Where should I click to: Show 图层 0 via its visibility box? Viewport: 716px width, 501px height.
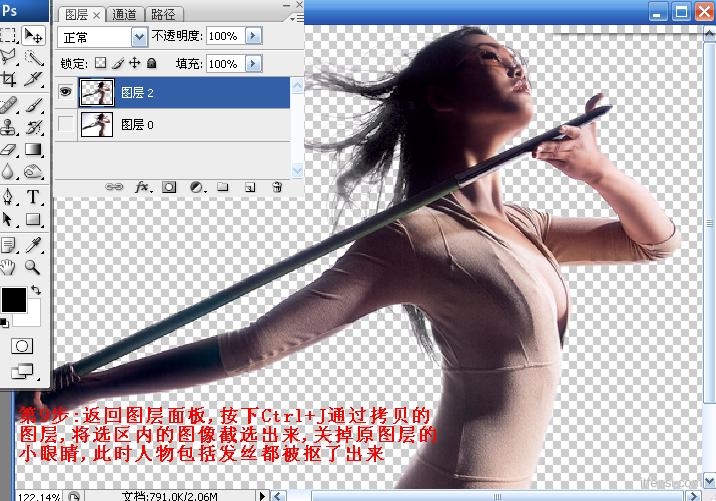66,124
